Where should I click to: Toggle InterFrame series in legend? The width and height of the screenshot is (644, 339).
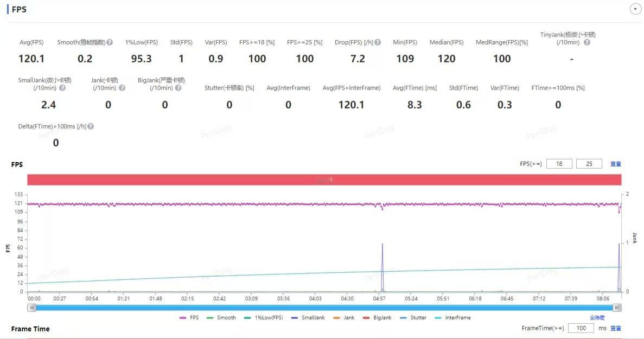pos(452,318)
